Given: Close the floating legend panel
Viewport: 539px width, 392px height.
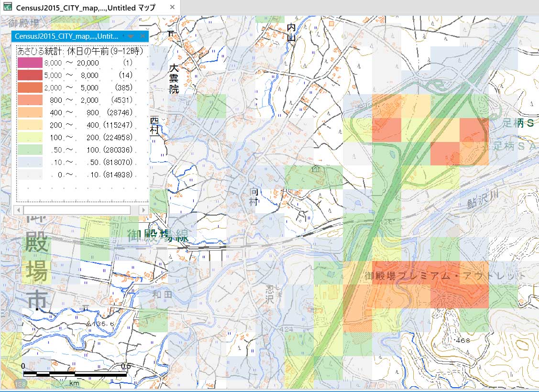Looking at the screenshot, I should (142, 37).
